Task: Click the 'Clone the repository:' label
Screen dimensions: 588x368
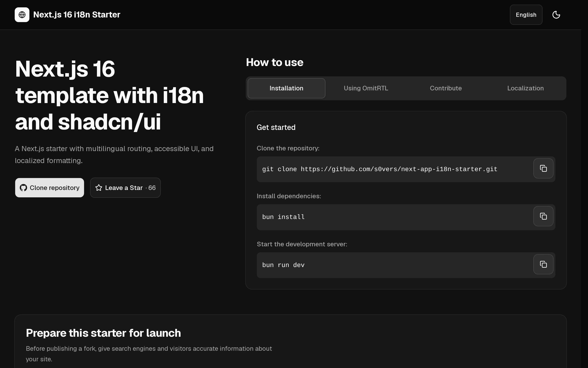Action: pos(288,148)
